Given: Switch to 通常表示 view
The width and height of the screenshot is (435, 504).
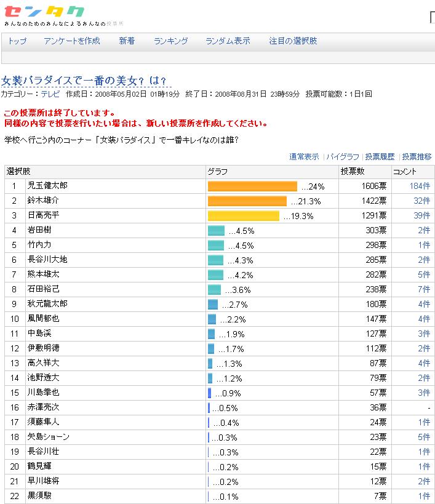Looking at the screenshot, I should (304, 157).
